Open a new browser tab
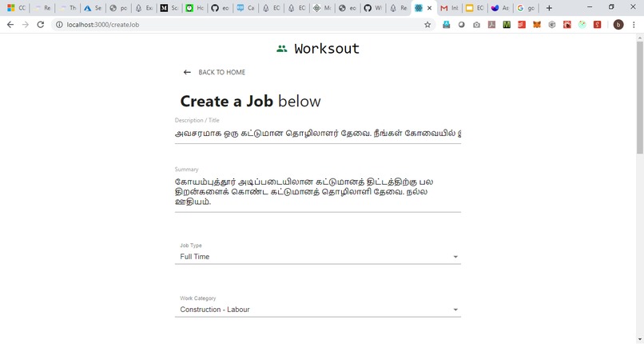 click(x=549, y=8)
